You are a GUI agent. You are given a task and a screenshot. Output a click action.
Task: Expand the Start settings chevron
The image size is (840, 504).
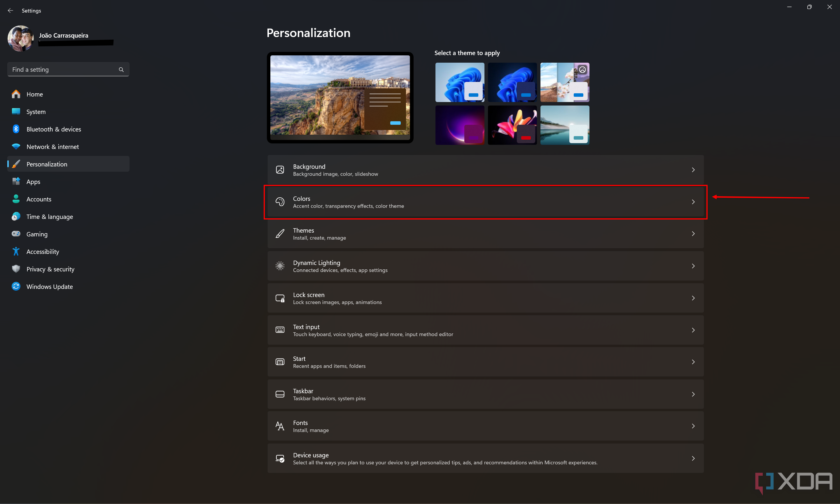pos(693,362)
